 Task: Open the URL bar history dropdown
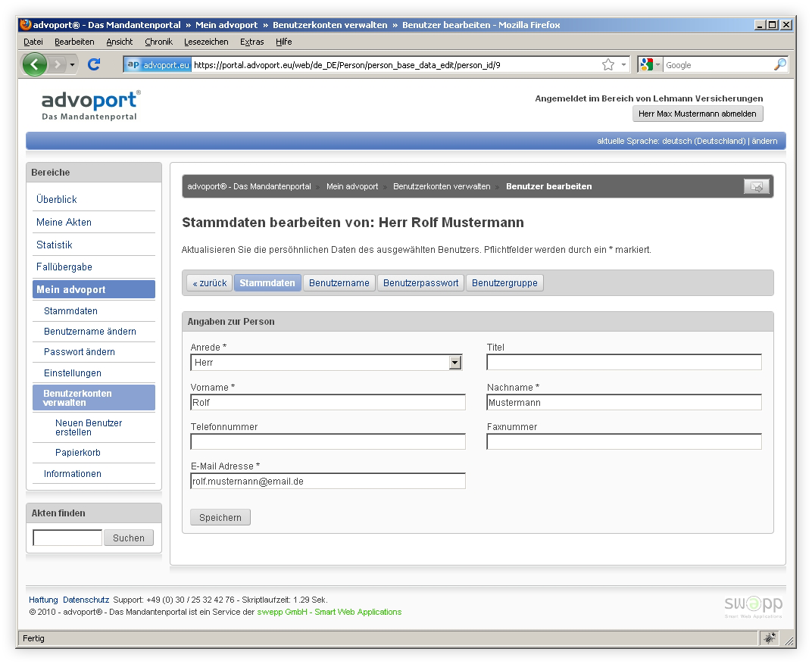(623, 64)
